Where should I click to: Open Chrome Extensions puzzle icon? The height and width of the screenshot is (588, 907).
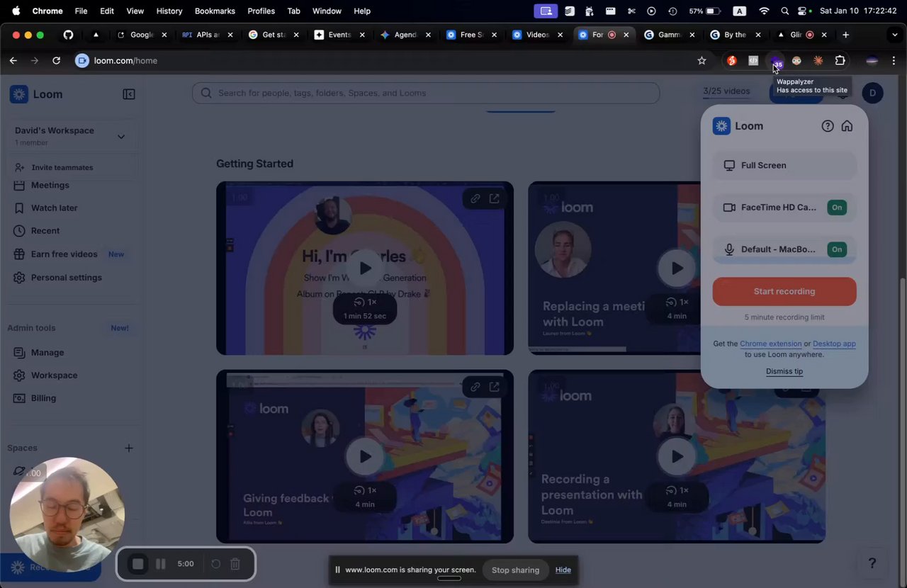click(840, 61)
